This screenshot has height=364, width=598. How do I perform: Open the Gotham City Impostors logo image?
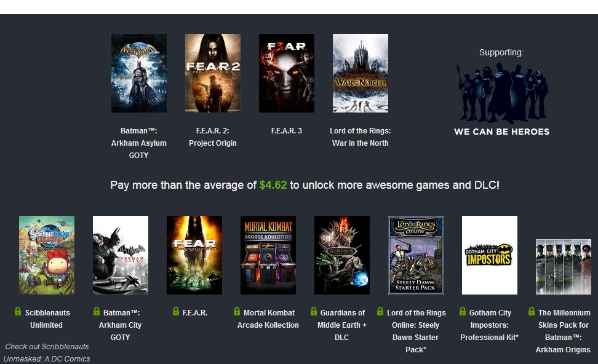click(x=490, y=255)
